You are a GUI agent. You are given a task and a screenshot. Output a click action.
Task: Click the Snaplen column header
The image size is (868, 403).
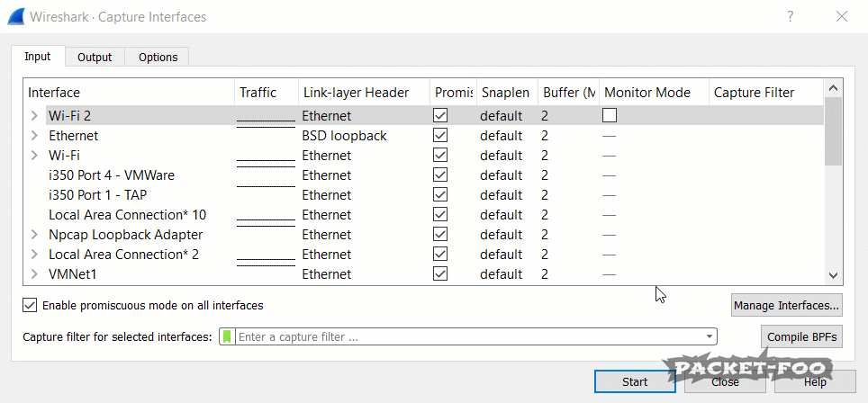507,93
